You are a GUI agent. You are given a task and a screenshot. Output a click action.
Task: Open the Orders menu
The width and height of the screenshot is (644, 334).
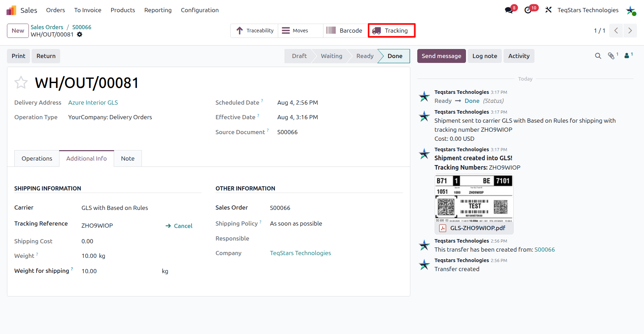pyautogui.click(x=56, y=10)
